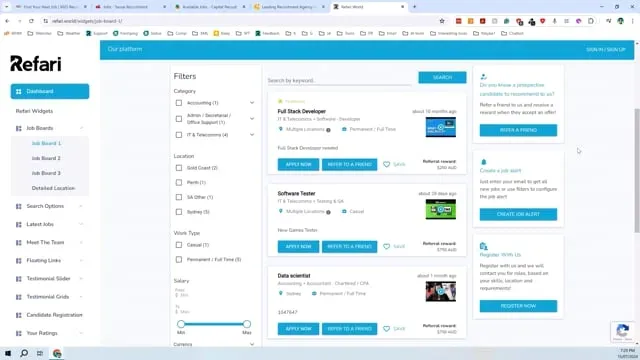Open the Currency dropdown
640x360 pixels.
(214, 344)
